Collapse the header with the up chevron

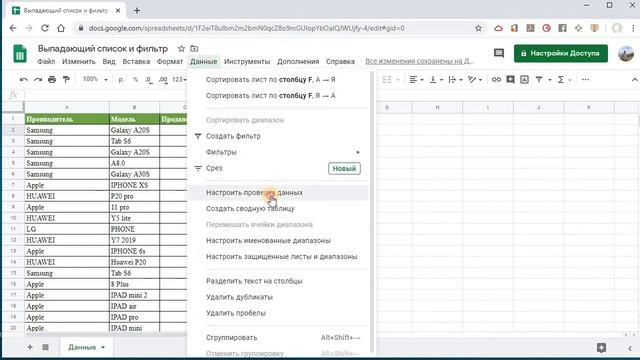(x=634, y=80)
